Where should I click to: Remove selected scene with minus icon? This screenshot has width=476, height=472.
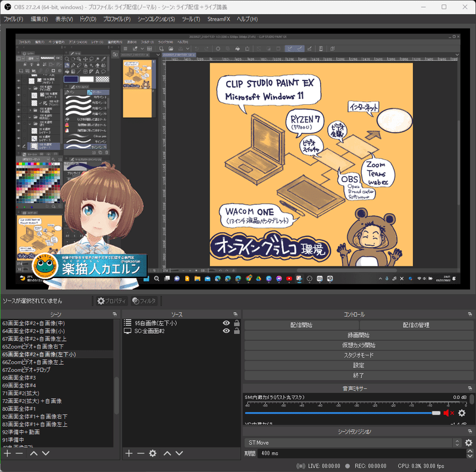(x=19, y=454)
